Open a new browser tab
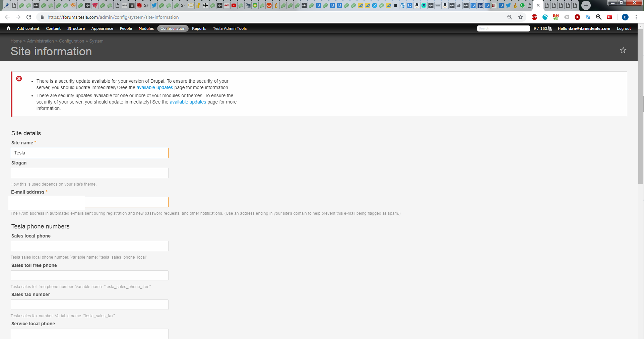644x339 pixels. click(586, 5)
